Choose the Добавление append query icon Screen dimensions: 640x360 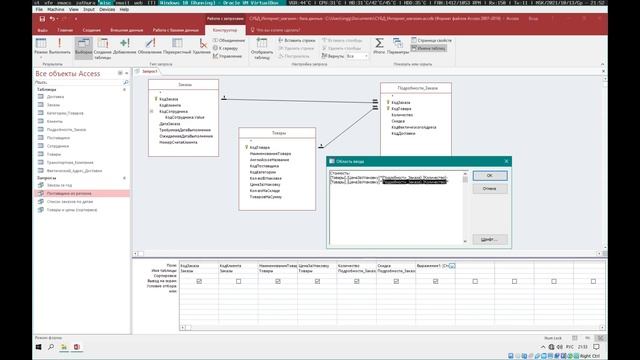(124, 43)
